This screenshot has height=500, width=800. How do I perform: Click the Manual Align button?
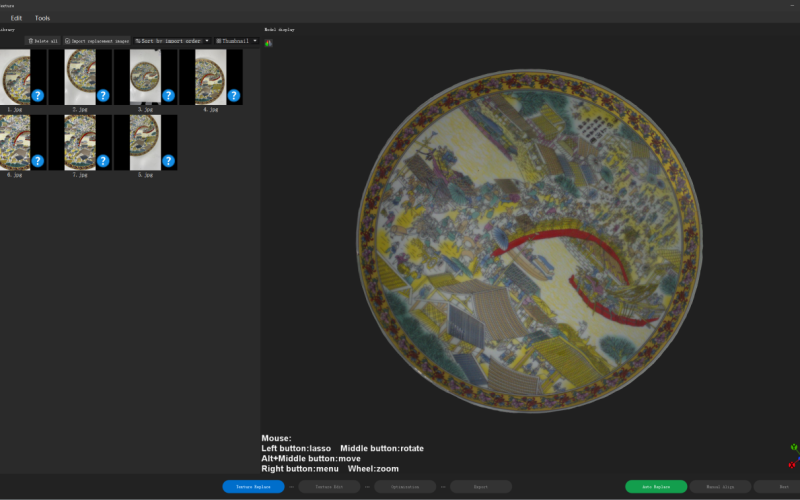pyautogui.click(x=720, y=487)
